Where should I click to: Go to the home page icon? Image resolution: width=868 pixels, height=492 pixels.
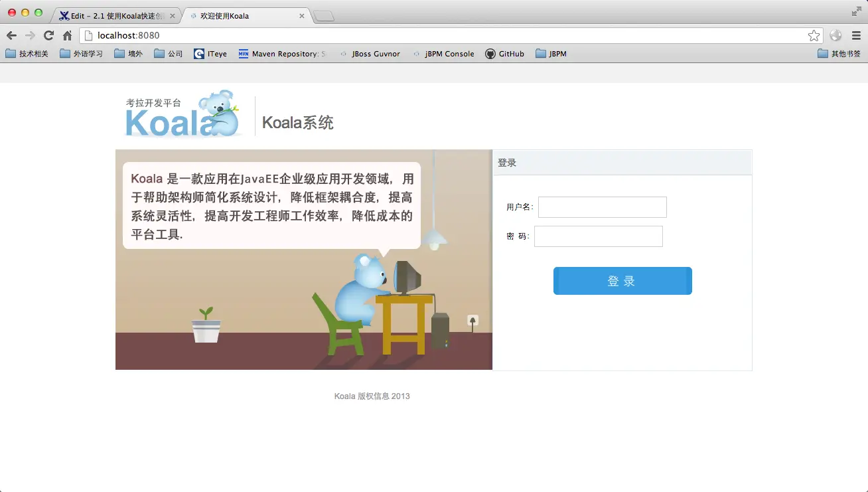click(x=67, y=35)
